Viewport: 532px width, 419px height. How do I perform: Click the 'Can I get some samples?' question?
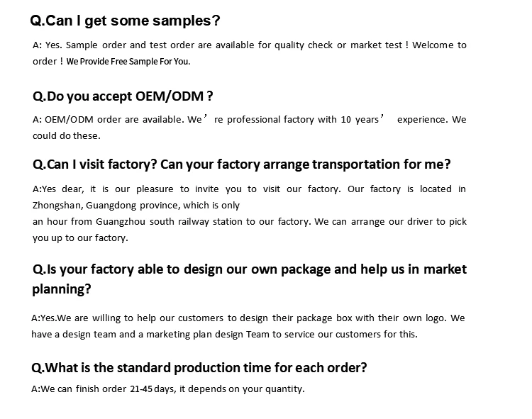(x=125, y=21)
